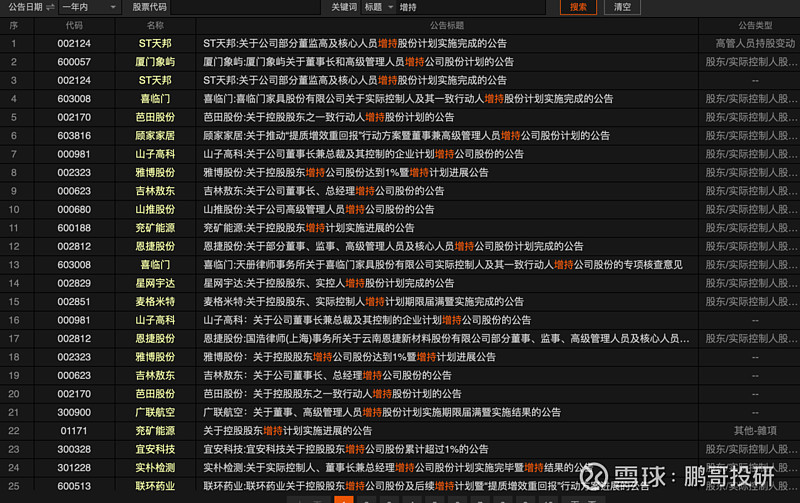Open 喜临门 天册律师事务所 专项核查意见 announcement

click(x=442, y=265)
